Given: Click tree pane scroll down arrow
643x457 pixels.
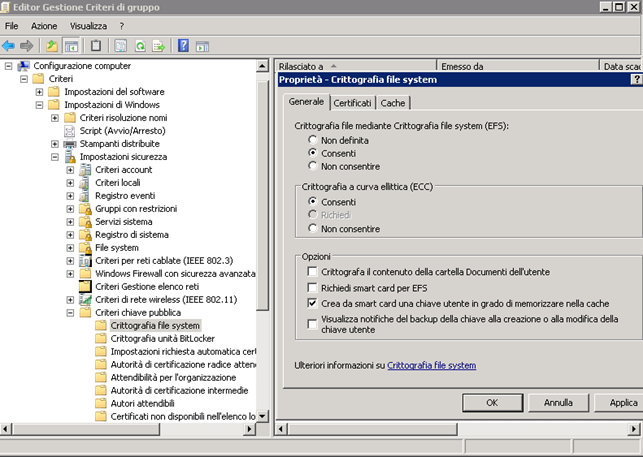Looking at the screenshot, I should 262,416.
